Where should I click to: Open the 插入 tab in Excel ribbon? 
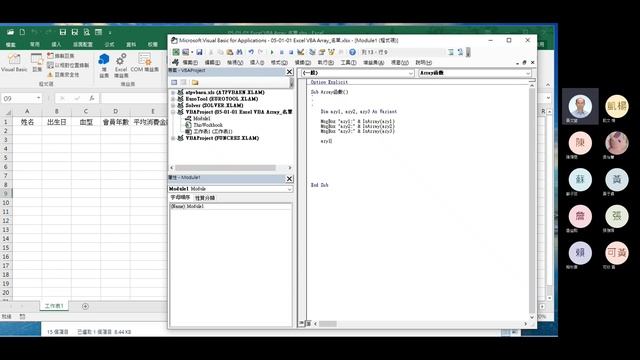pos(56,44)
